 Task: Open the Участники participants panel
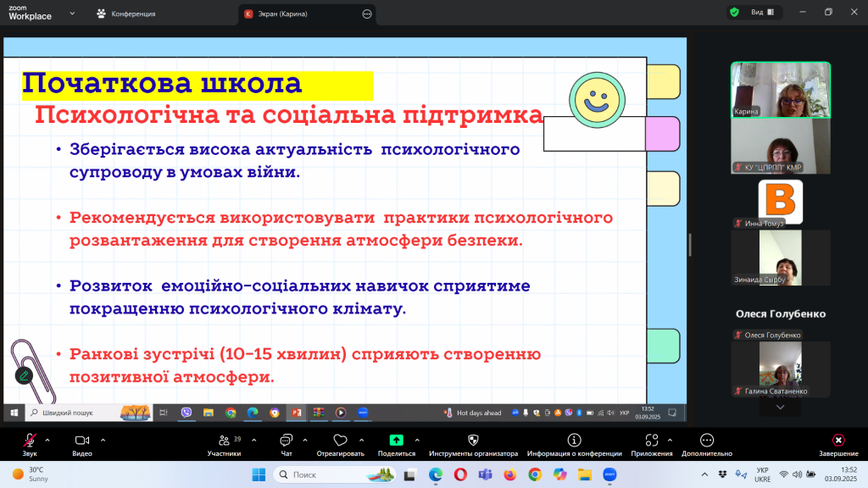point(224,441)
